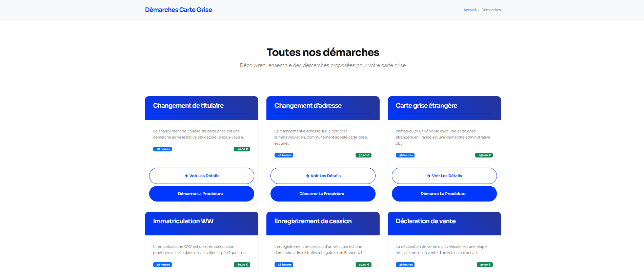Screen dimensions: 644x274
Task: Open the Démarches Carte Grise site logo
Action: (178, 10)
